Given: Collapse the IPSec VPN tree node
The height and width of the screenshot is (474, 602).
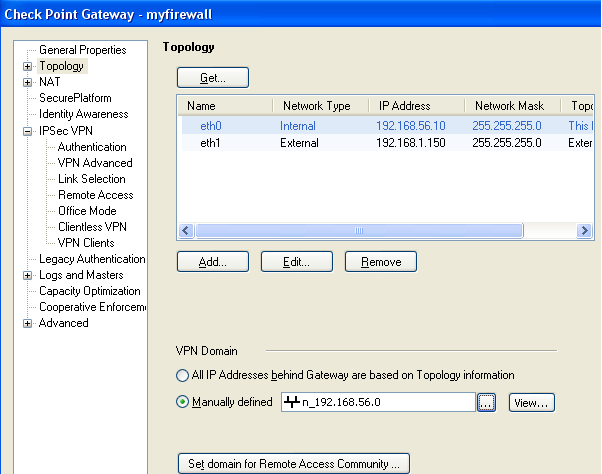Looking at the screenshot, I should coord(27,130).
